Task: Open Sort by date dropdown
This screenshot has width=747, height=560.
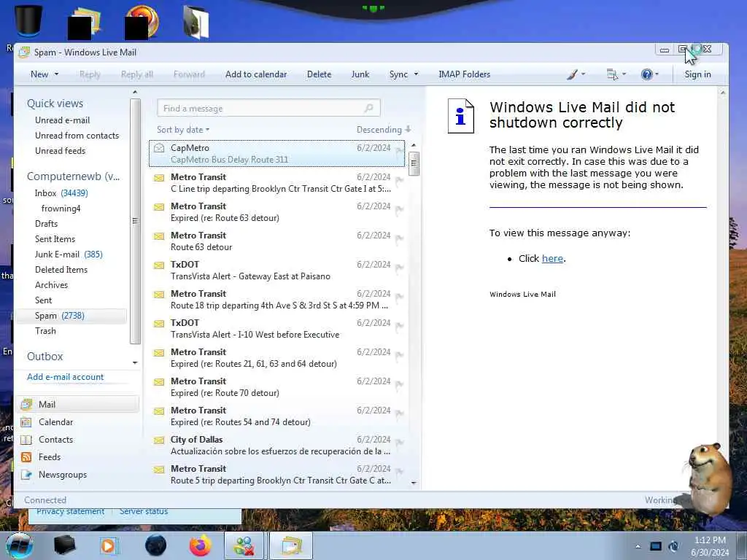Action: pos(183,130)
